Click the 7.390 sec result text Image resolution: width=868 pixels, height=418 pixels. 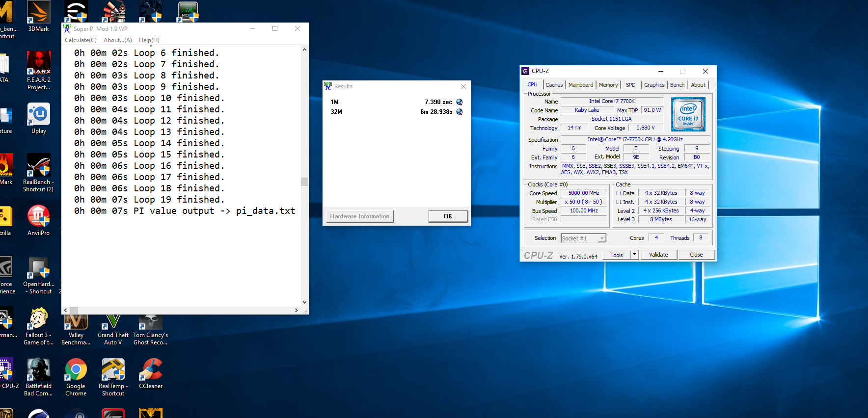pyautogui.click(x=438, y=102)
